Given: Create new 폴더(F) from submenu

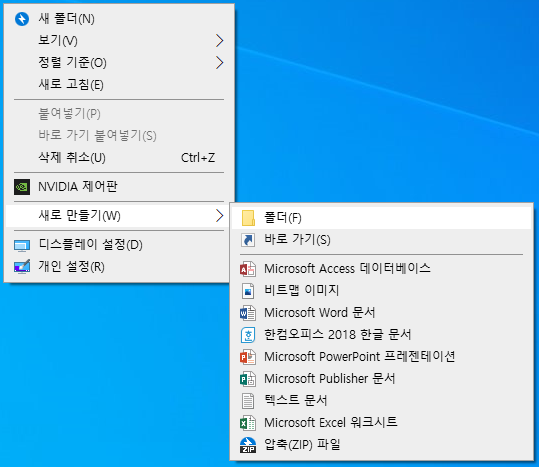Looking at the screenshot, I should pyautogui.click(x=382, y=218).
